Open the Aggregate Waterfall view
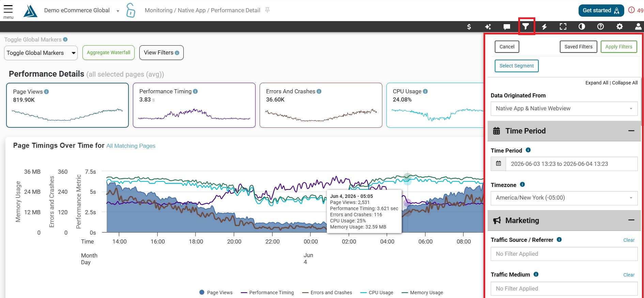This screenshot has height=298, width=644. click(x=108, y=52)
